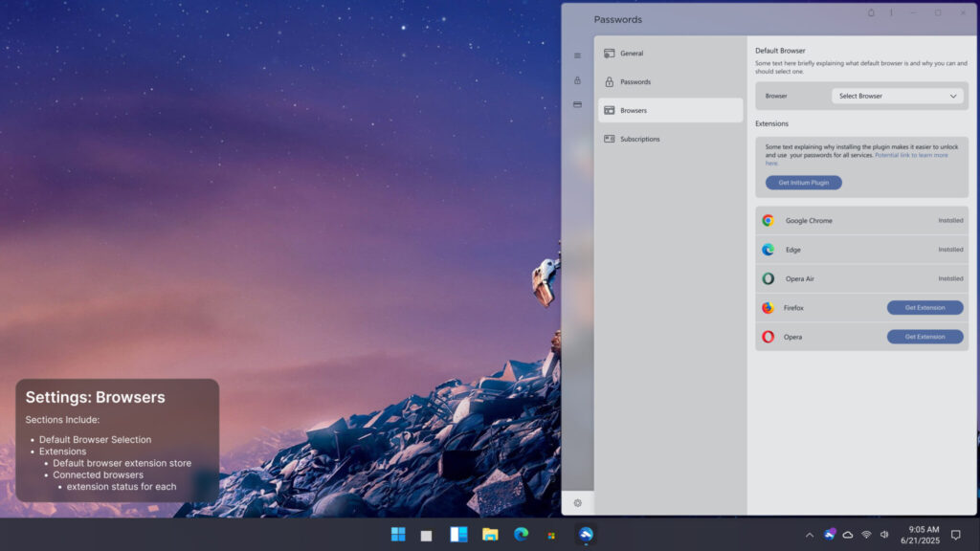
Task: Open the three-dot menu in the title bar
Action: click(x=891, y=12)
